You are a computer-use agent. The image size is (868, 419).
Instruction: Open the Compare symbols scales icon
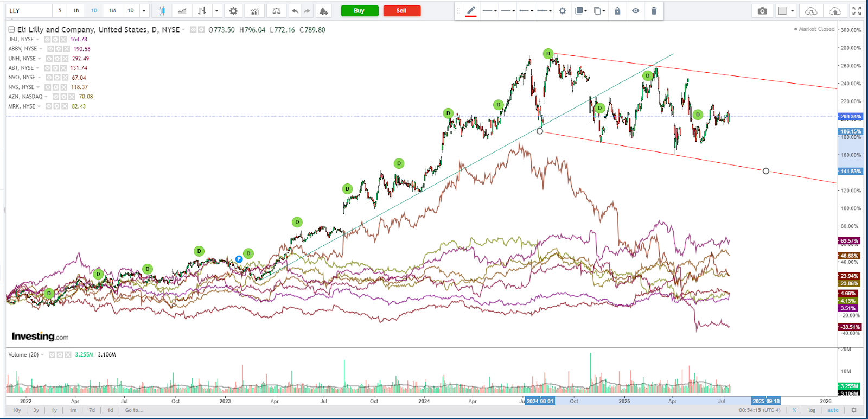(276, 10)
